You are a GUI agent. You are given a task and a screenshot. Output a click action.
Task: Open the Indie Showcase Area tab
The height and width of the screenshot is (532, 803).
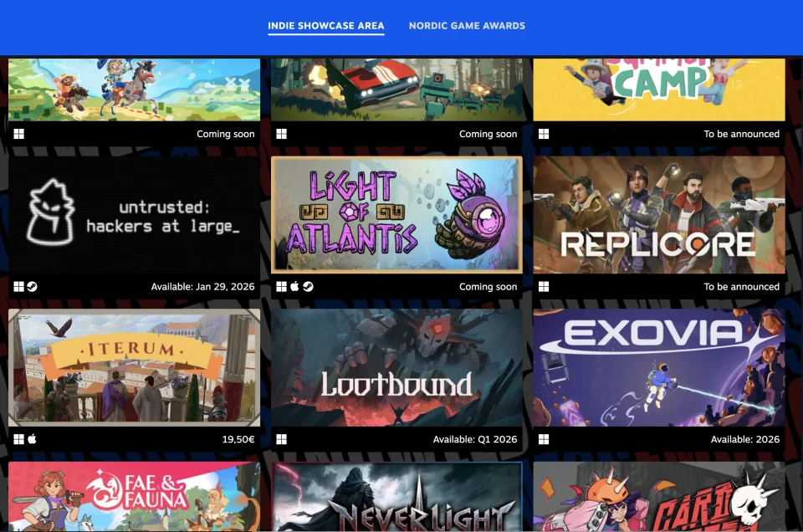(325, 25)
